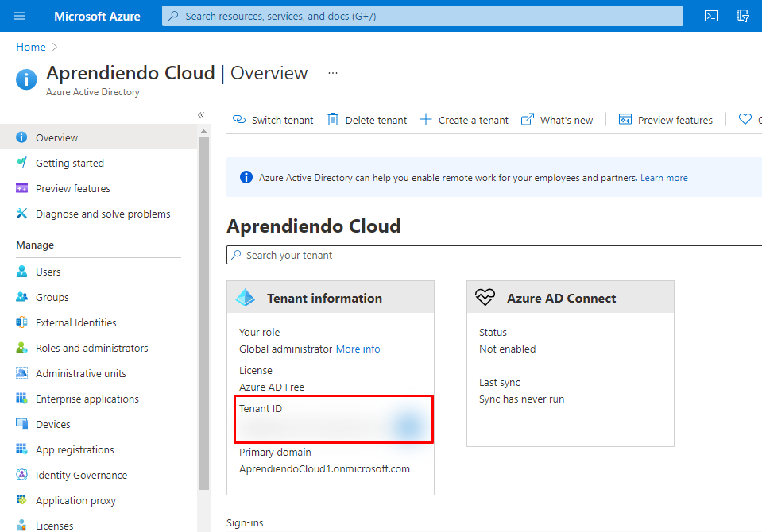Click the Enterprise applications icon
Screen dimensions: 762x532
(x=21, y=399)
